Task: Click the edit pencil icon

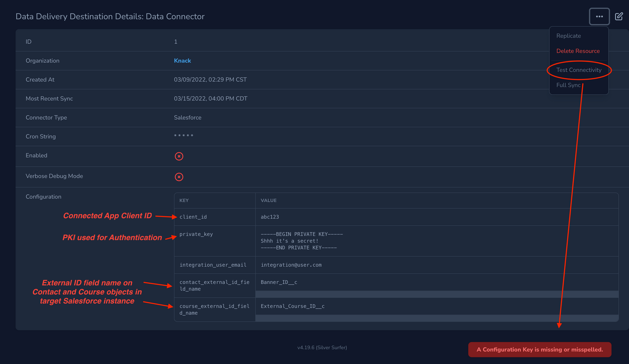Action: tap(619, 16)
